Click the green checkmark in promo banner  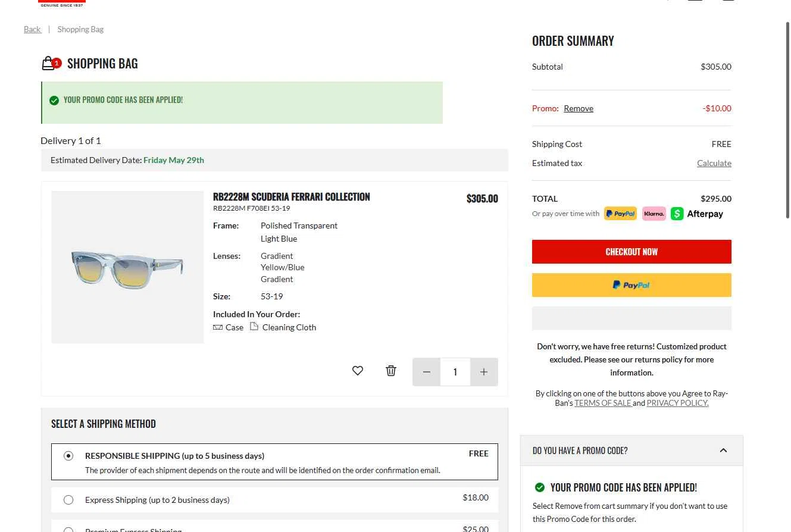coord(54,100)
